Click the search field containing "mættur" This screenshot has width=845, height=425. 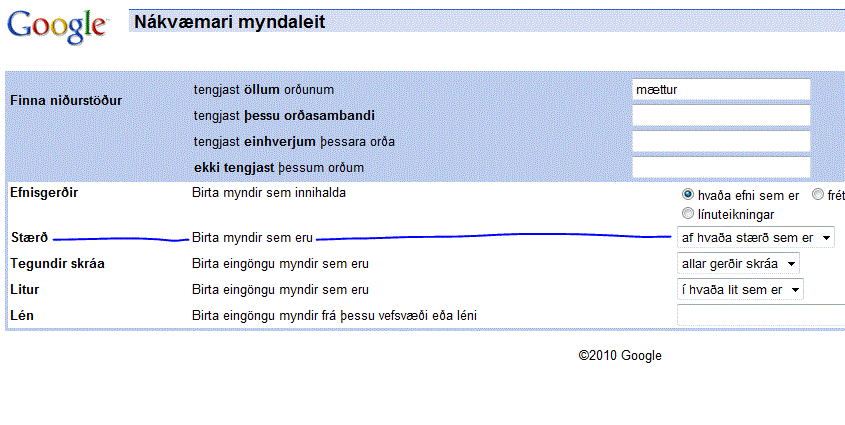coord(720,90)
